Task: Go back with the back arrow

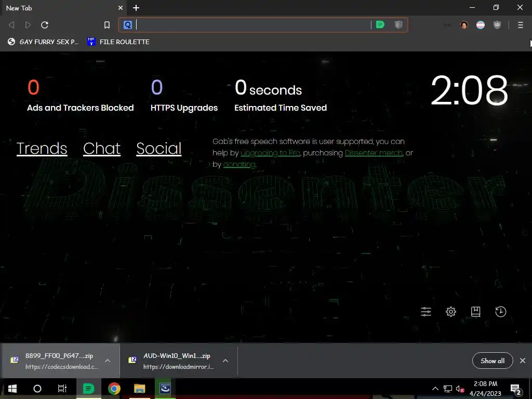Action: 11,25
